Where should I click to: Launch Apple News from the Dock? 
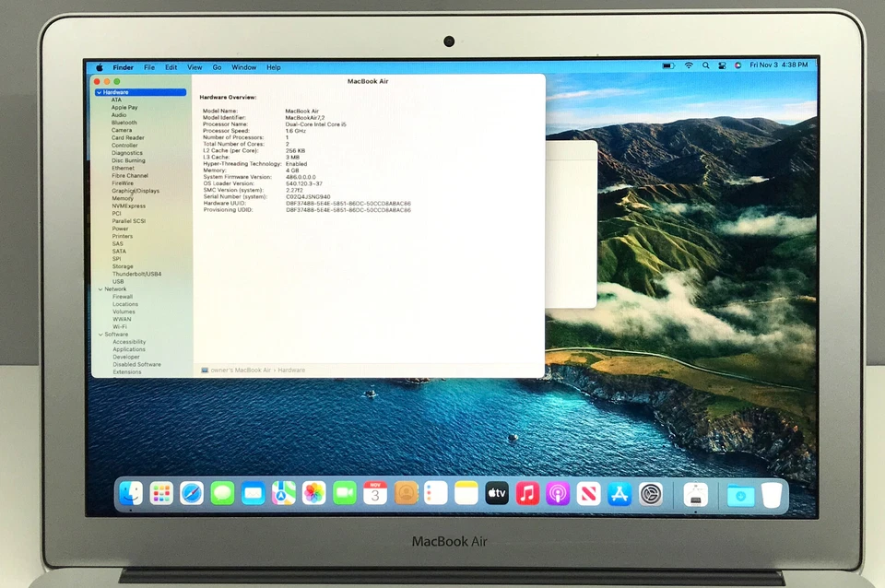coord(588,493)
